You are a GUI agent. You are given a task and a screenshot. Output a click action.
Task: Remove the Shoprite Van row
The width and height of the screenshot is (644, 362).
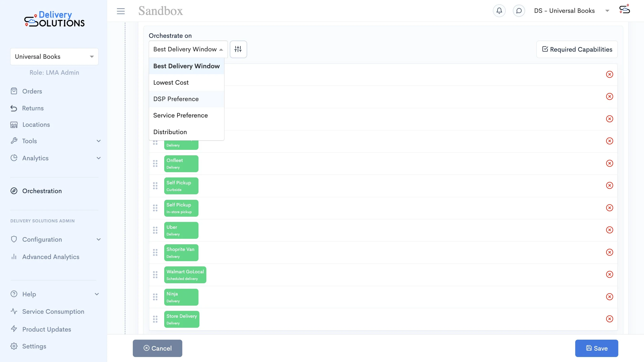point(609,252)
